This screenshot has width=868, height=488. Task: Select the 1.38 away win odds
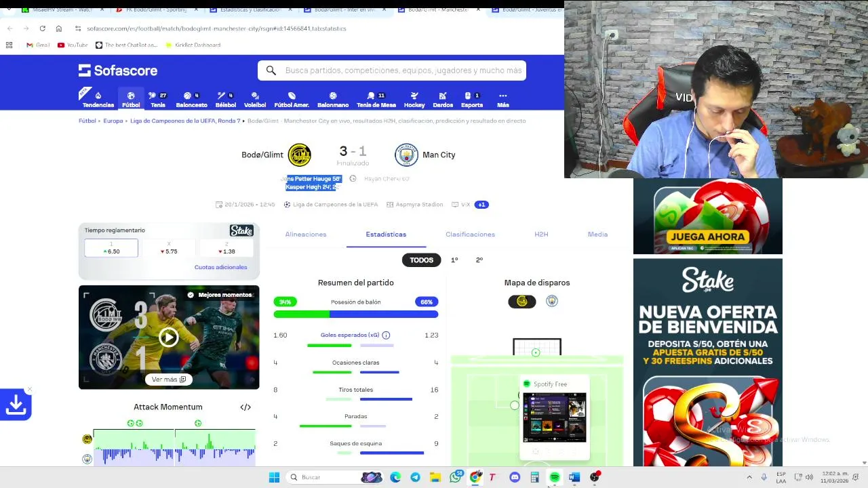pyautogui.click(x=226, y=248)
